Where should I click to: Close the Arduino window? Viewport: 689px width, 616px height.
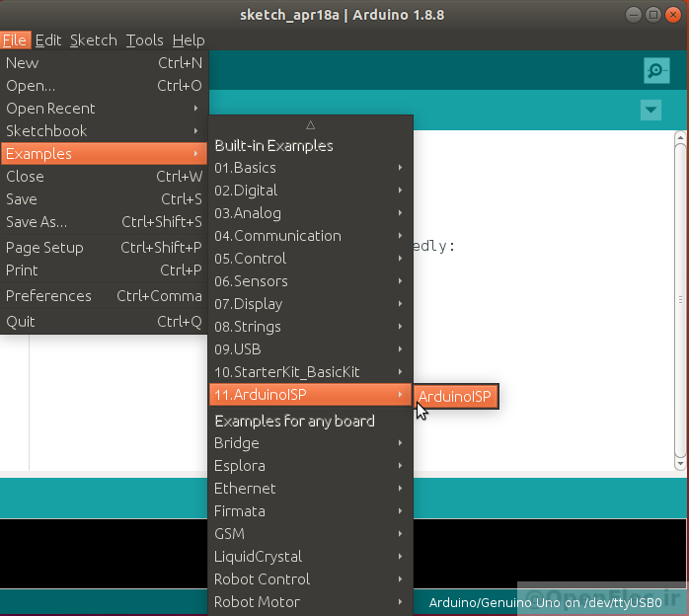(x=673, y=15)
